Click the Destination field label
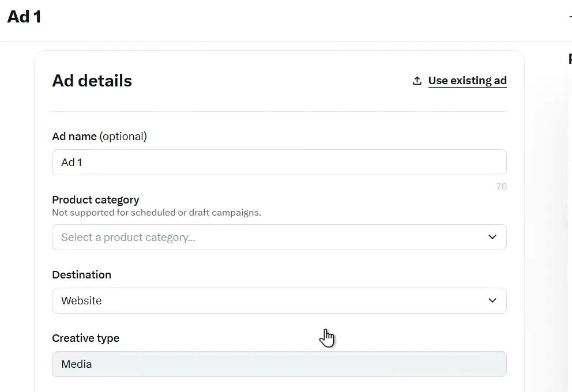This screenshot has height=392, width=572. point(81,275)
